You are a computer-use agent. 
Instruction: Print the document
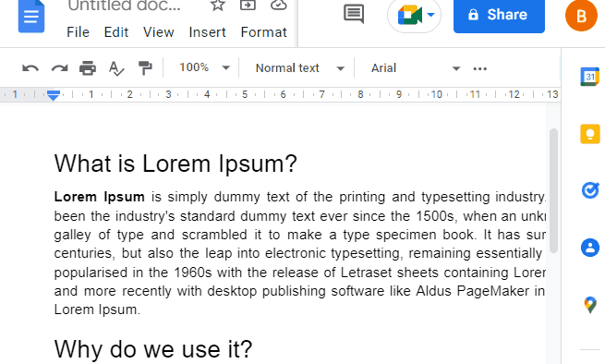(88, 68)
